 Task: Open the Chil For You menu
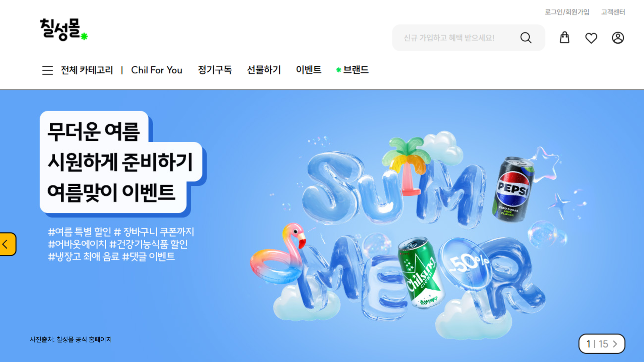[x=157, y=70]
